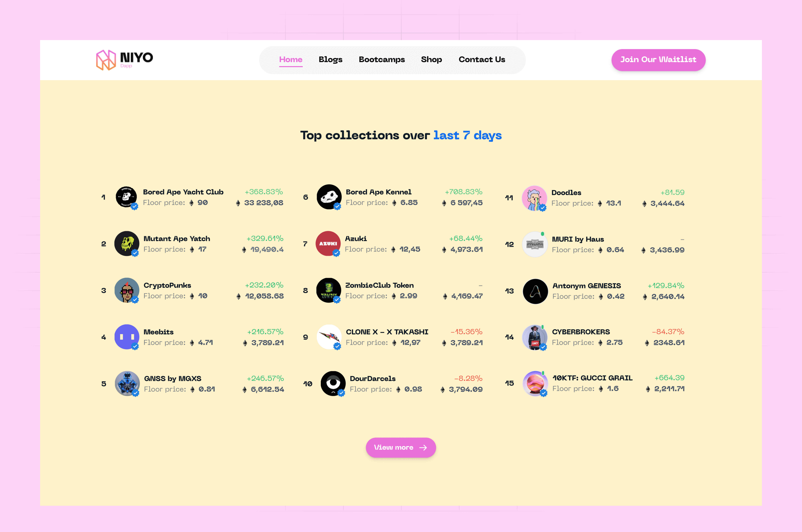802x532 pixels.
Task: Select the GNSS by MGXS avatar
Action: point(127,383)
